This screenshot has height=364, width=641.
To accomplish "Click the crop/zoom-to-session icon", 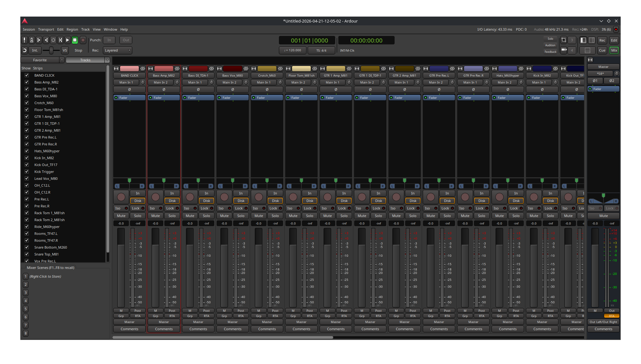I will (563, 40).
